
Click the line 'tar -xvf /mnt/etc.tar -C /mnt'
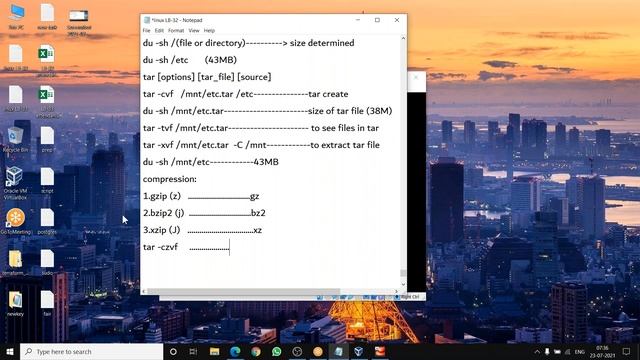tap(261, 145)
